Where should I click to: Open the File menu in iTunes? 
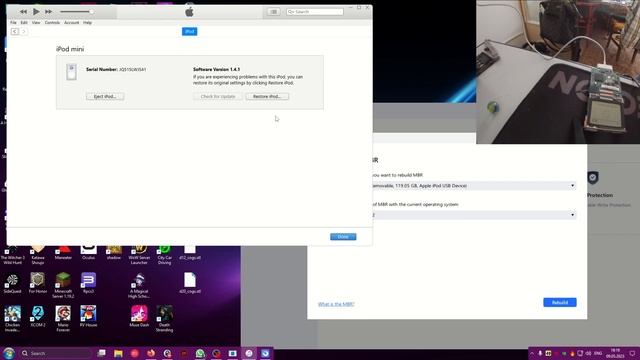pyautogui.click(x=13, y=23)
